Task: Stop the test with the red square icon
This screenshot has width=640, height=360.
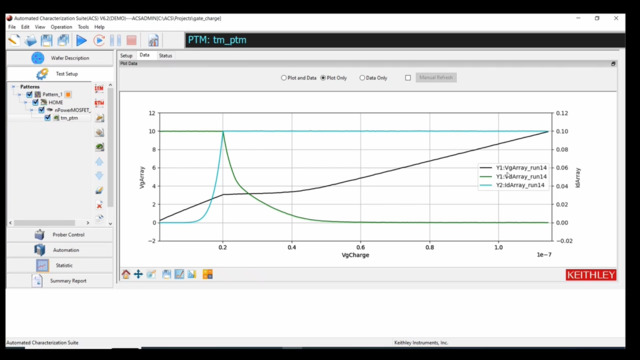Action: click(x=131, y=40)
